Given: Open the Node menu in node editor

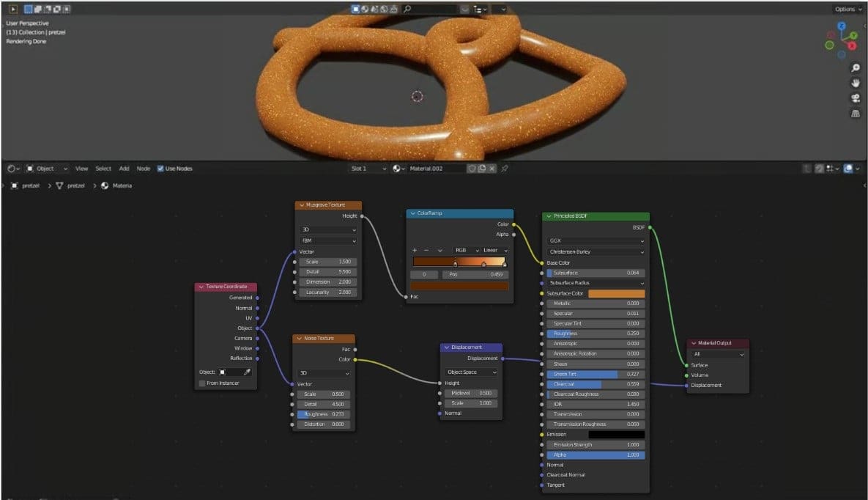Looking at the screenshot, I should (144, 169).
